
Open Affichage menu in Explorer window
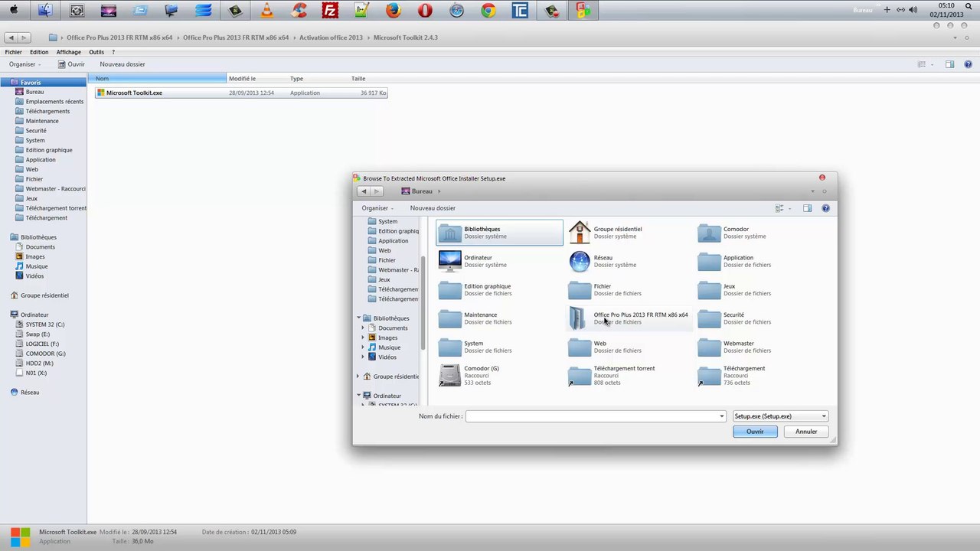tap(69, 52)
